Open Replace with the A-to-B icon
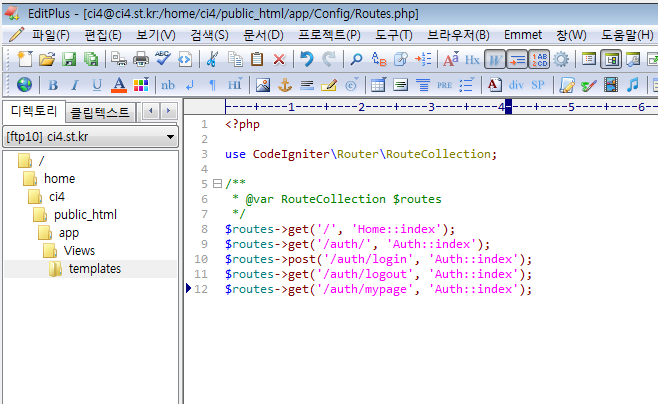The image size is (658, 404). click(379, 59)
